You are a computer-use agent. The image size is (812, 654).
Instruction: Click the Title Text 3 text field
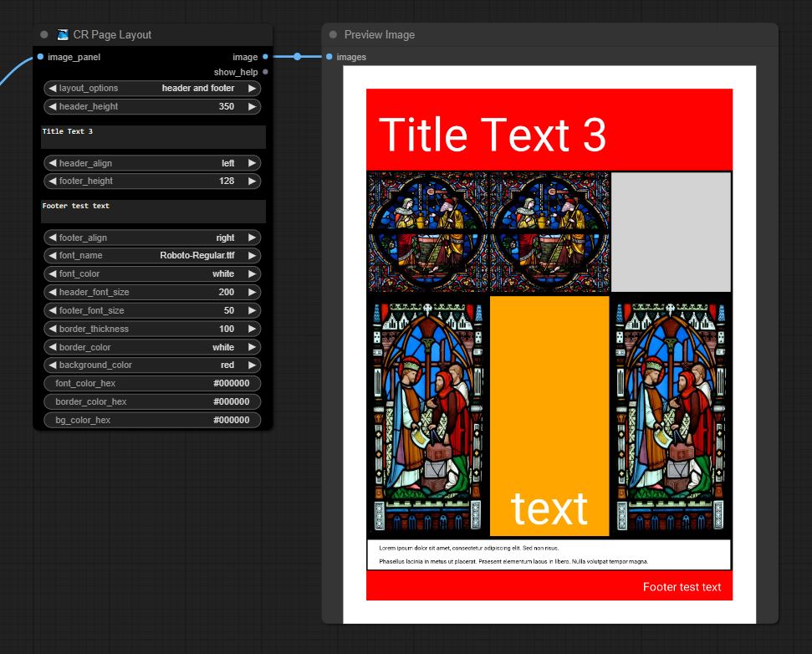click(153, 137)
